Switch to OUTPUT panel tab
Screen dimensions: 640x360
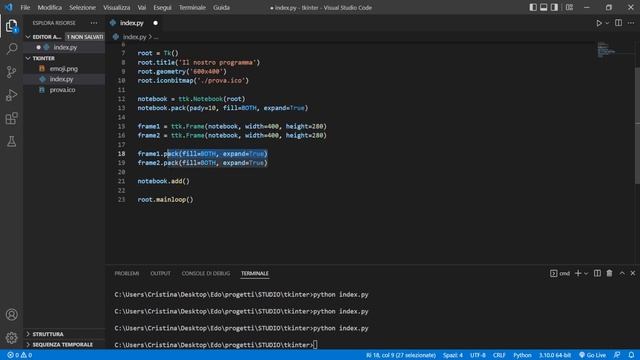tap(160, 273)
